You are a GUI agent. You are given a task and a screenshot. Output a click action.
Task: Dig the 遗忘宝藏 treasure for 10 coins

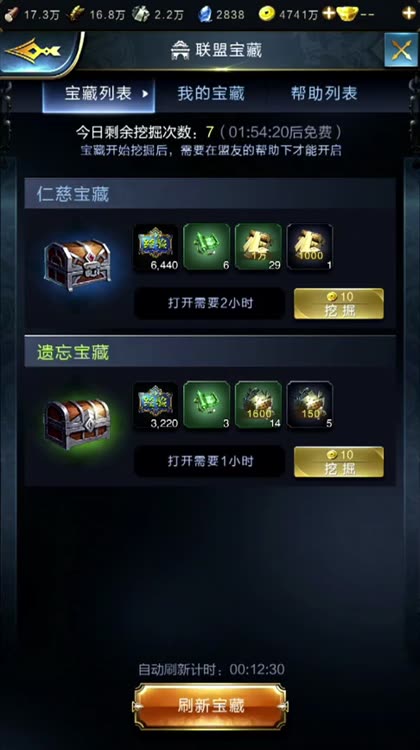339,462
